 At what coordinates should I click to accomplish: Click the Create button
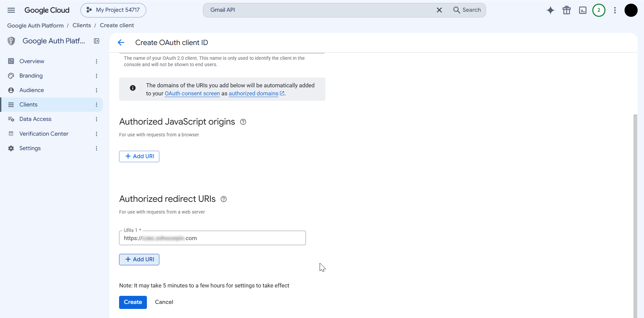point(133,302)
